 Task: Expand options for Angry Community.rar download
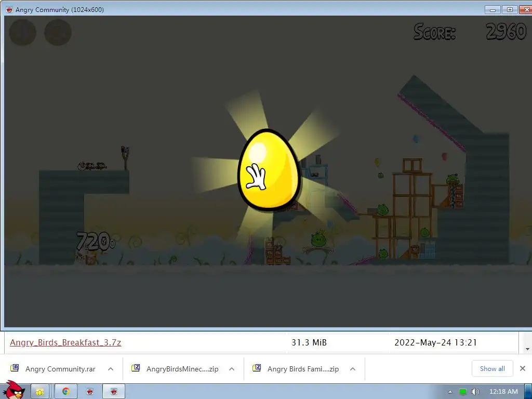(111, 369)
